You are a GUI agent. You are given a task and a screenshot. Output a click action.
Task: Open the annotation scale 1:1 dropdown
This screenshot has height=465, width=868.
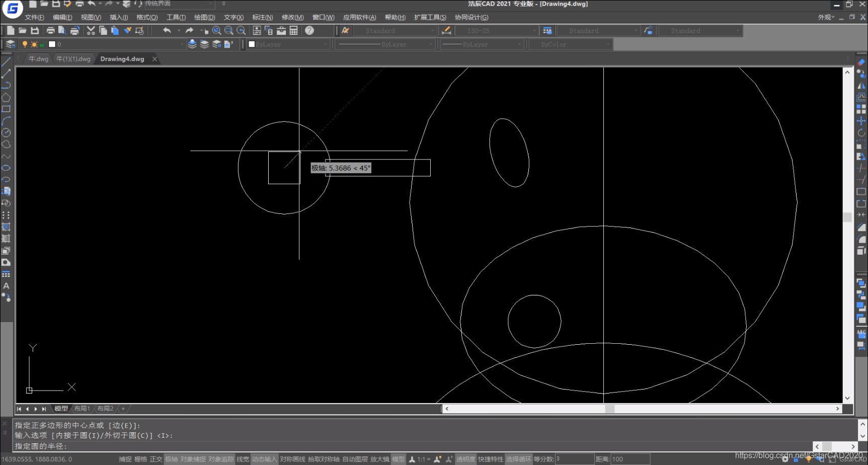tap(424, 459)
